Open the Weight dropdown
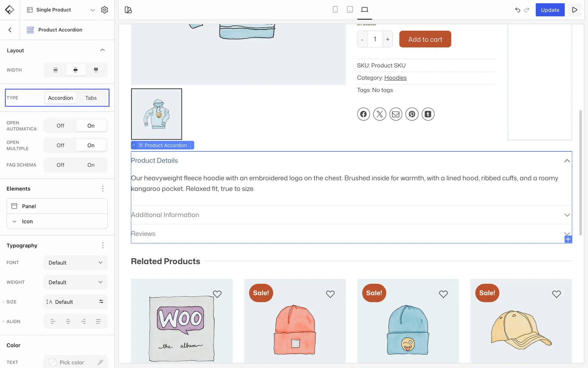 pyautogui.click(x=75, y=282)
